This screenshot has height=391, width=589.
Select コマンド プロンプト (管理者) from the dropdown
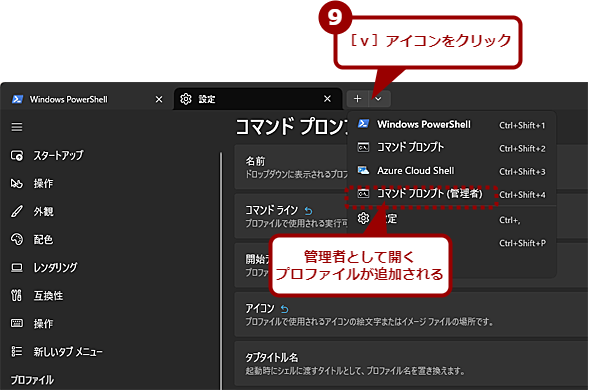[452, 194]
